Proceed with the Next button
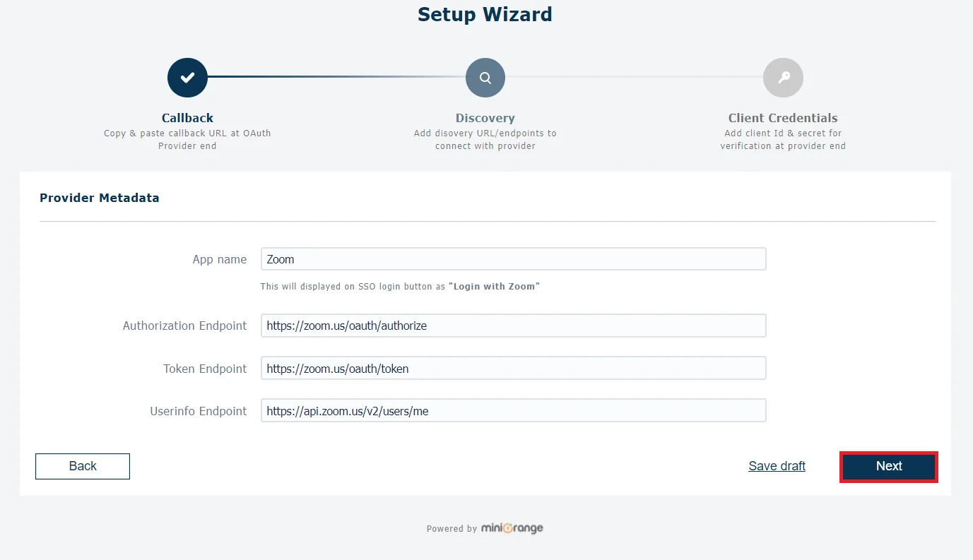This screenshot has height=560, width=973. tap(889, 467)
